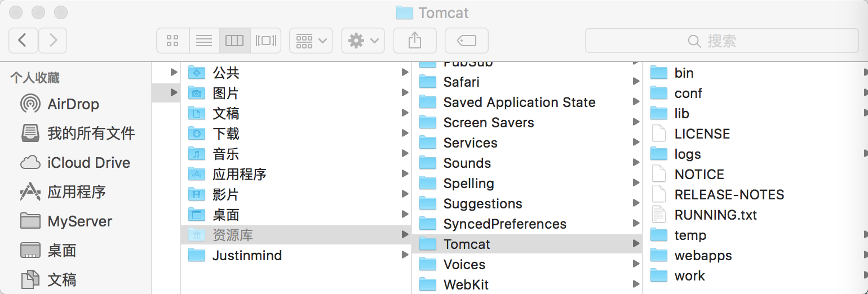Image resolution: width=868 pixels, height=294 pixels.
Task: Open iCloud Drive in the sidebar
Action: pyautogui.click(x=76, y=163)
